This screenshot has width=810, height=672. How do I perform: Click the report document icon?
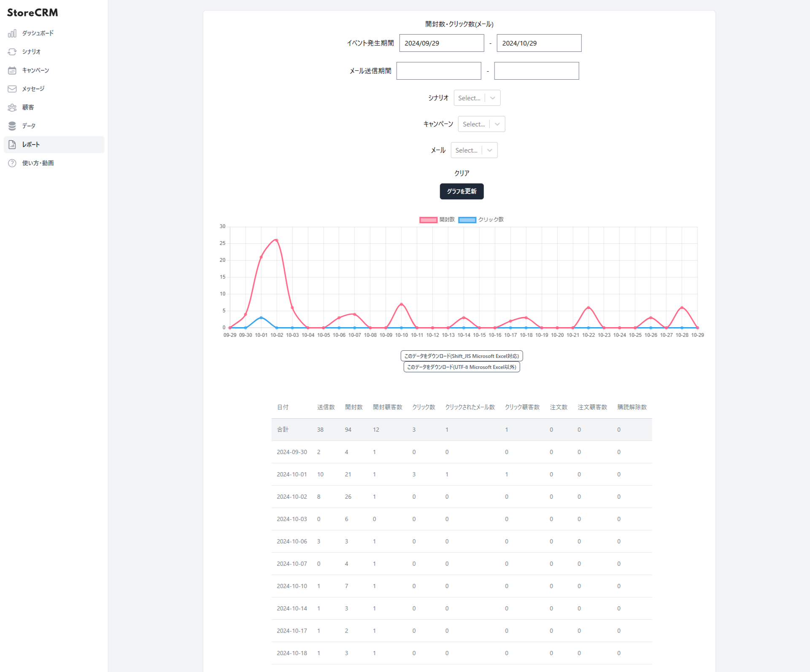12,145
